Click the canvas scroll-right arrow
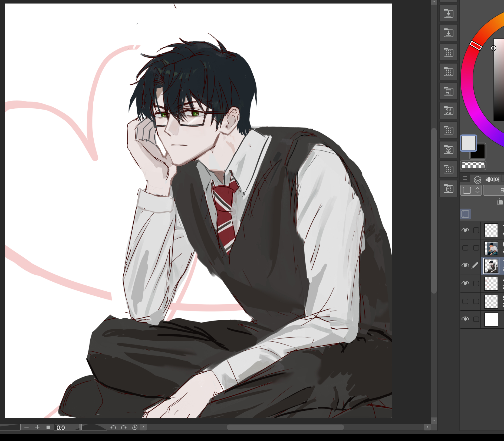 click(427, 427)
